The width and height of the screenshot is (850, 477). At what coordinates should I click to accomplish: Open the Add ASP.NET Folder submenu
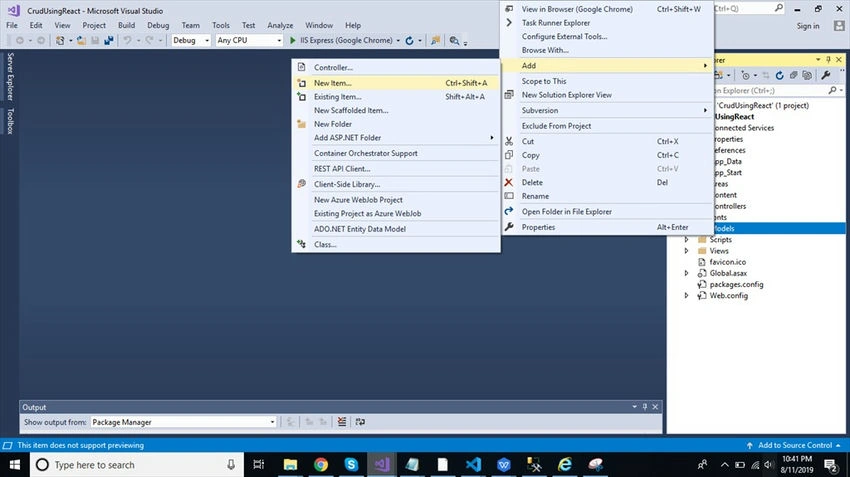pos(396,138)
